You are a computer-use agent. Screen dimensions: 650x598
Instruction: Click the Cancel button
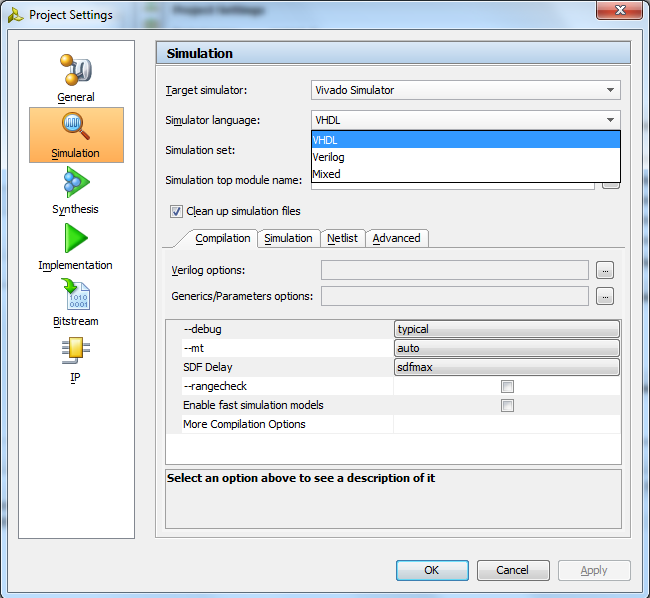tap(513, 570)
